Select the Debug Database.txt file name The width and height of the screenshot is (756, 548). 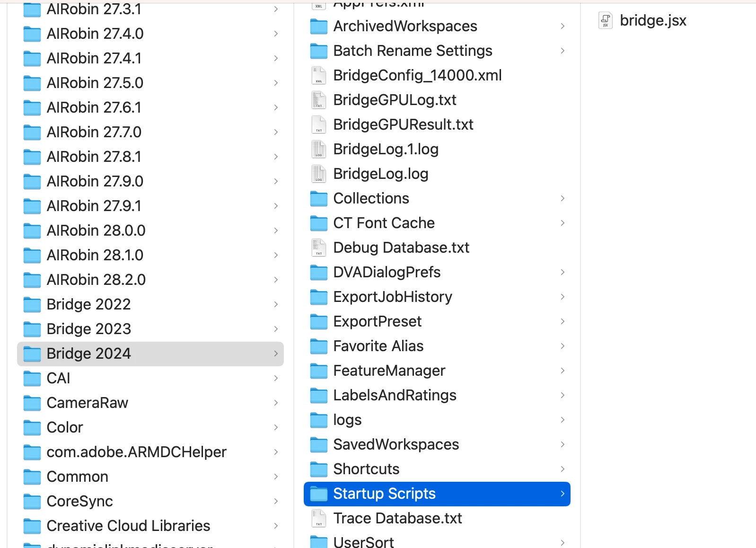(x=401, y=247)
